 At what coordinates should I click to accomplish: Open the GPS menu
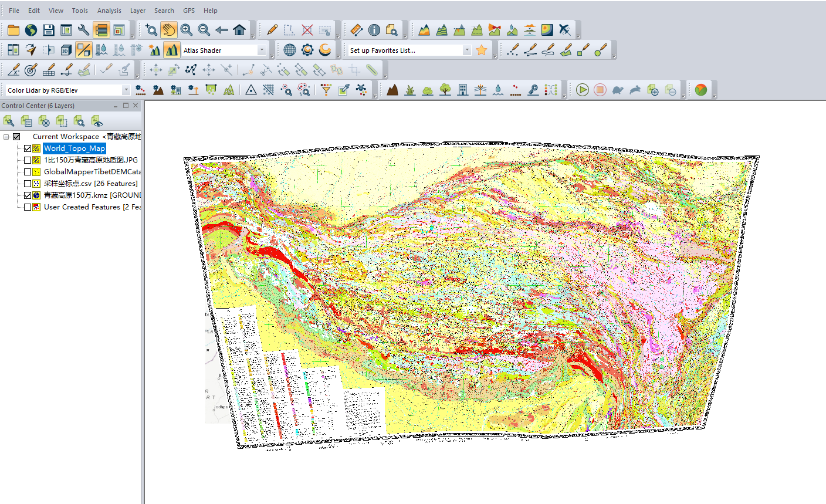[189, 11]
